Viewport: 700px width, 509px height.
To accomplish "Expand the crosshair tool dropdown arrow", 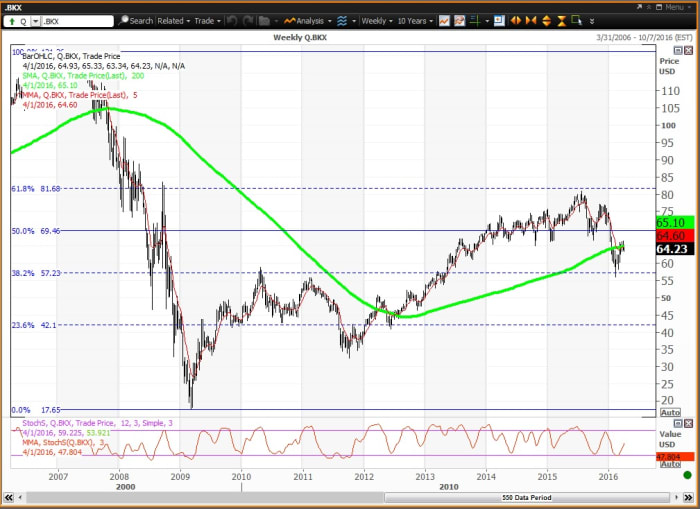I will coord(487,21).
